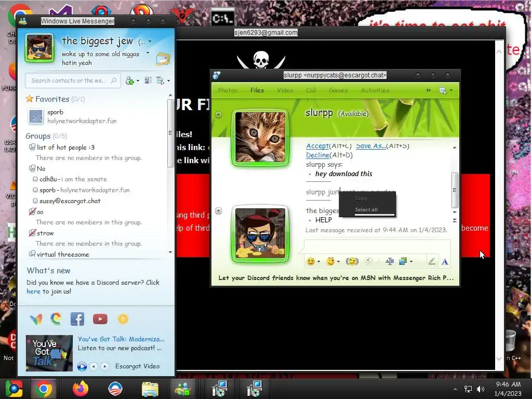Click the voice clip icon in chat toolbar
The height and width of the screenshot is (399, 532).
coord(368,261)
